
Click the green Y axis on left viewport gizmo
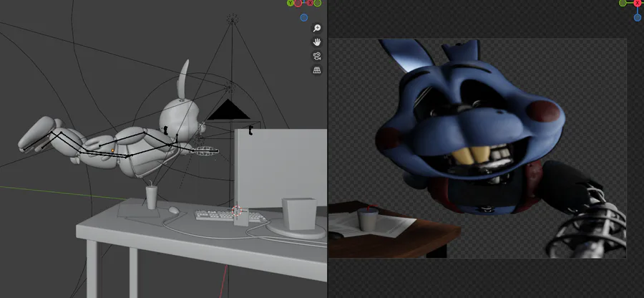[x=291, y=2]
